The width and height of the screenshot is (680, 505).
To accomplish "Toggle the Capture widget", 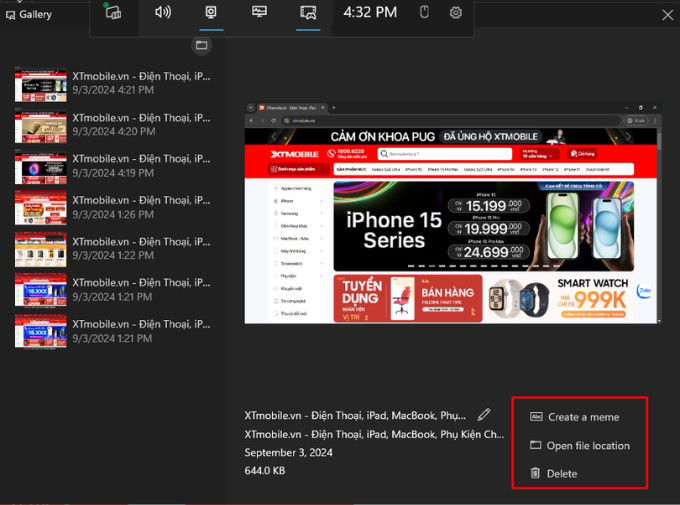I will [211, 12].
